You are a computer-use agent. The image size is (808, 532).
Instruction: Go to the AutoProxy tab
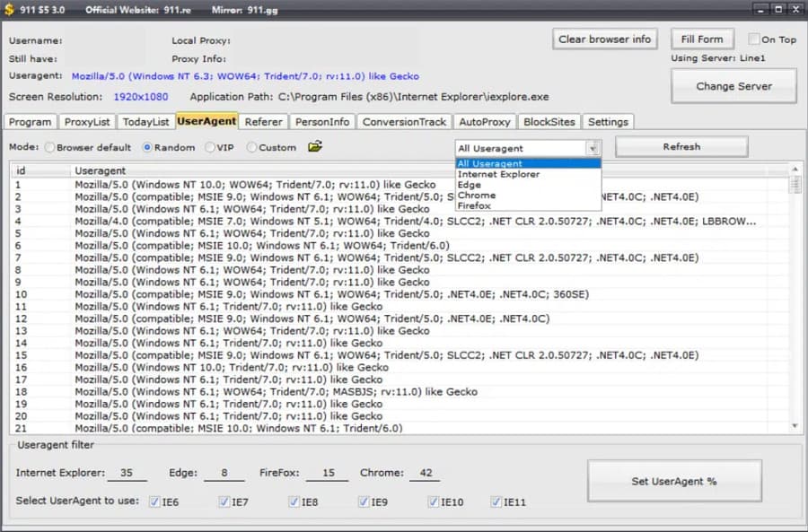pyautogui.click(x=485, y=122)
